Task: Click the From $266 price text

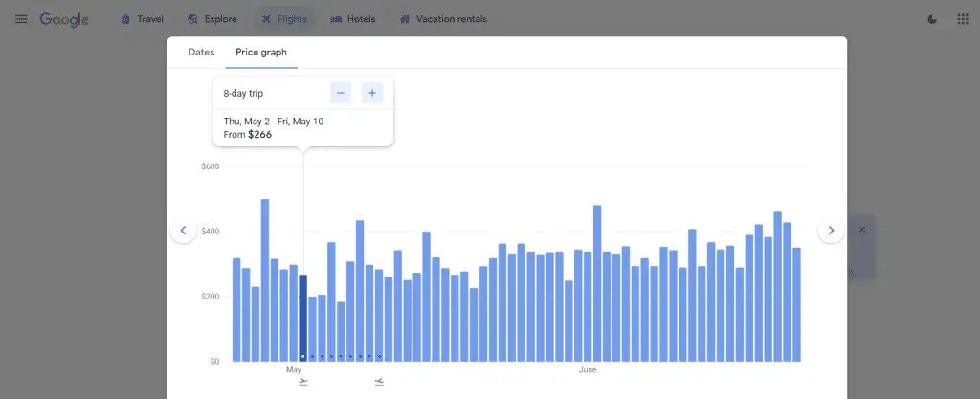Action: 248,134
